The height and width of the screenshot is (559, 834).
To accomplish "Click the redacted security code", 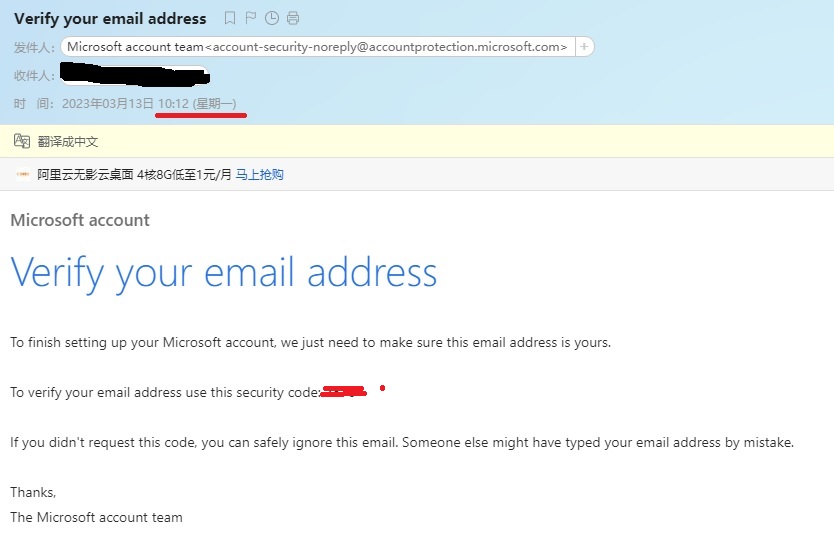I will tap(343, 392).
